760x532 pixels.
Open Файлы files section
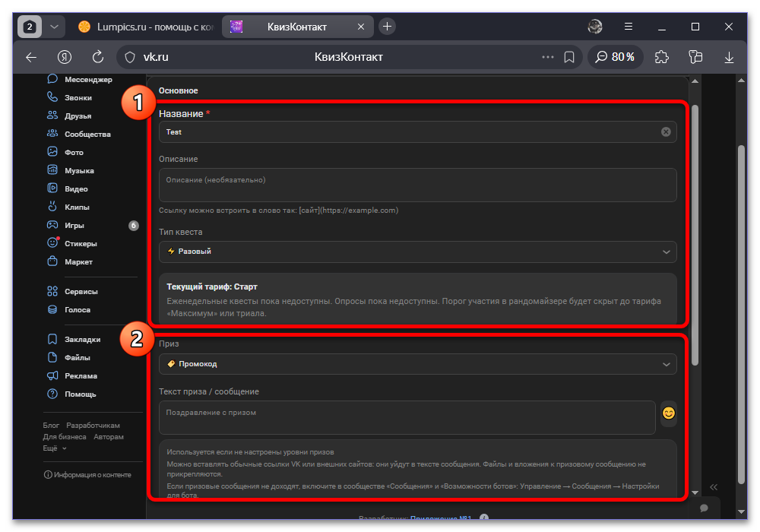69,357
